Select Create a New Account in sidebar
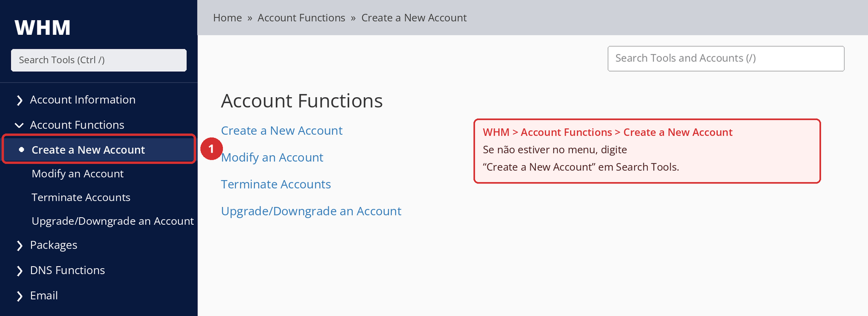 [x=99, y=149]
